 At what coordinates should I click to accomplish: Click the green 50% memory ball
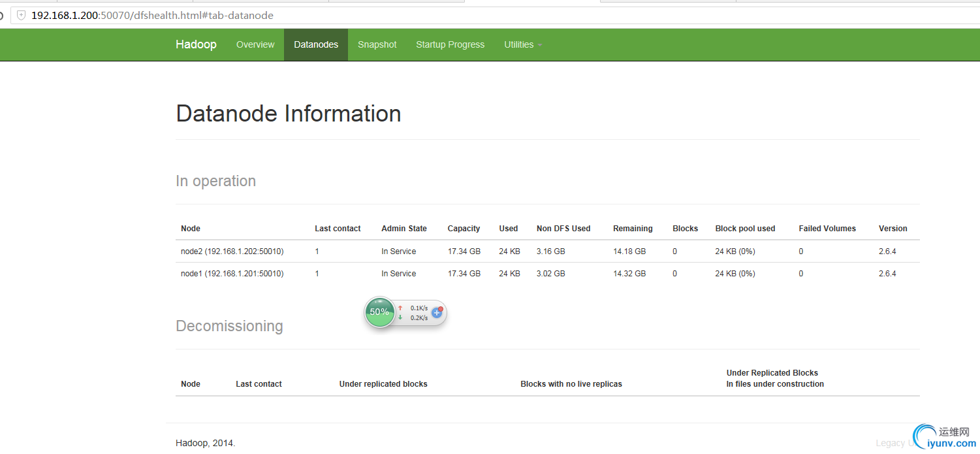click(379, 312)
